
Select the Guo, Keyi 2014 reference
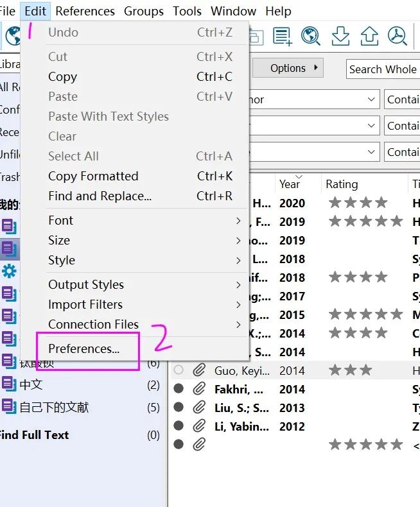pos(295,370)
